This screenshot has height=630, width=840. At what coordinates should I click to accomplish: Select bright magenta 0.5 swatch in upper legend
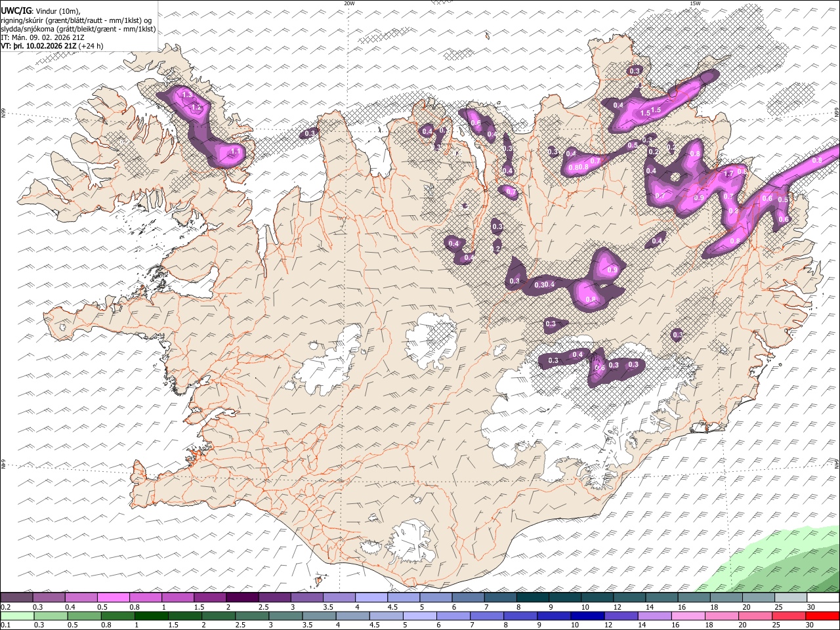(113, 597)
